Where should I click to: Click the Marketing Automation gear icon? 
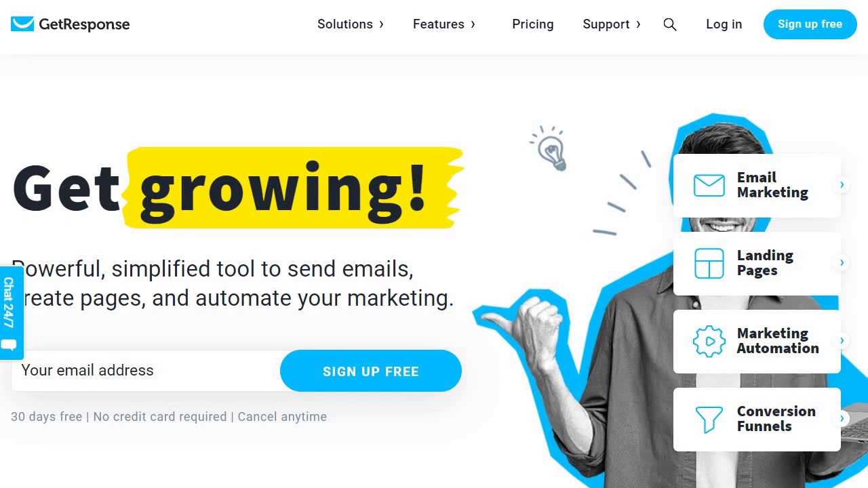pos(709,341)
